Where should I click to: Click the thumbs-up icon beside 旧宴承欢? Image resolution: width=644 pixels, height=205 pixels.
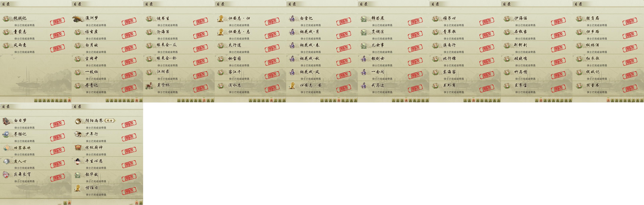coord(7,148)
